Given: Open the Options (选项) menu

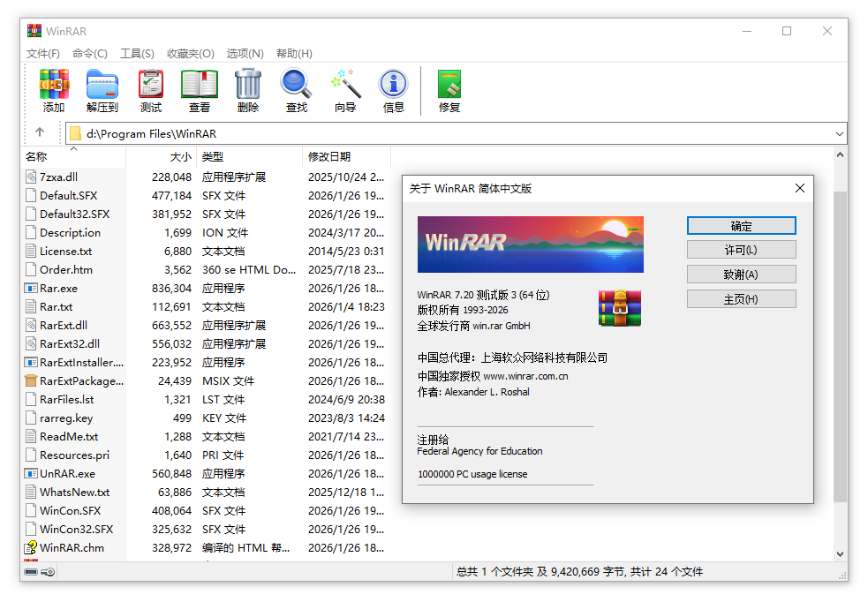Looking at the screenshot, I should pyautogui.click(x=245, y=54).
